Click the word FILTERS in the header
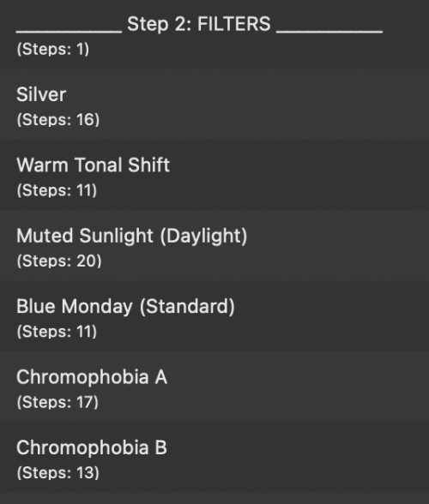 pos(234,24)
